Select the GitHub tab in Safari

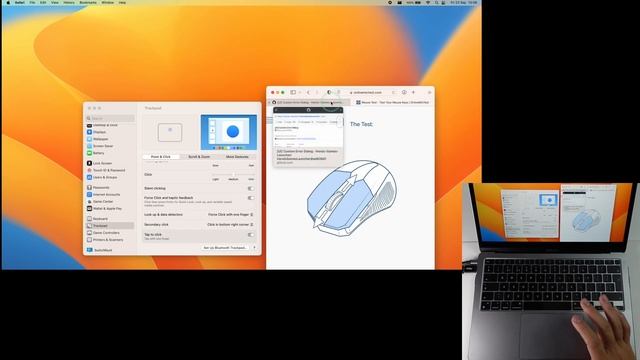309,102
